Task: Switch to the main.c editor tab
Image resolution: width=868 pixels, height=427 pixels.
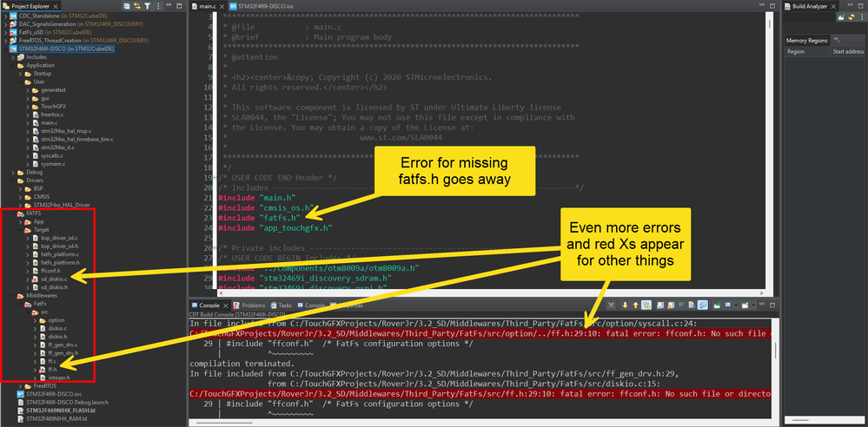Action: pos(208,7)
